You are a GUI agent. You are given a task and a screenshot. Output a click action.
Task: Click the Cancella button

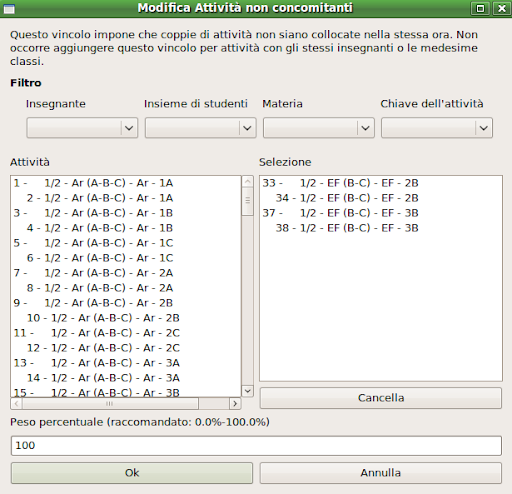(x=381, y=398)
